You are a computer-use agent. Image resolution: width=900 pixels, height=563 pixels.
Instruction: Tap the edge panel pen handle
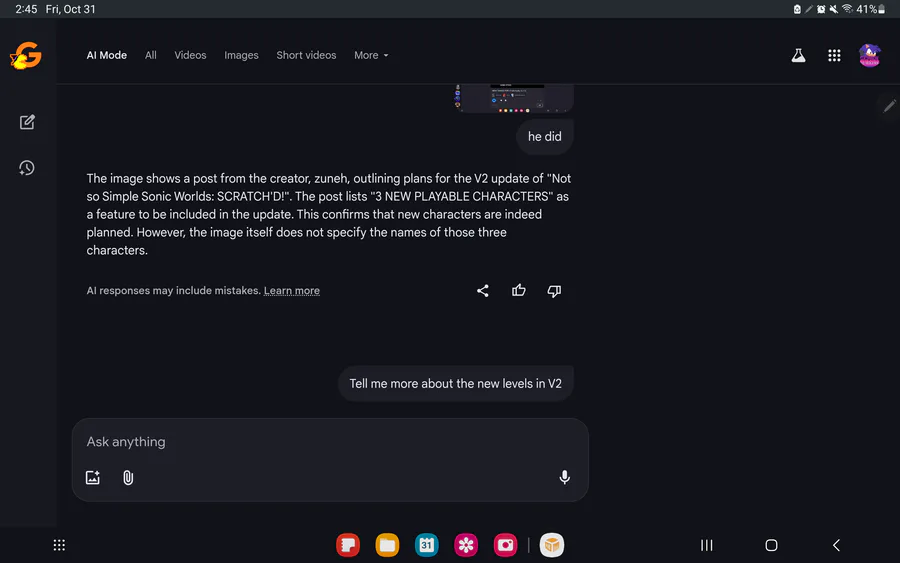click(889, 106)
